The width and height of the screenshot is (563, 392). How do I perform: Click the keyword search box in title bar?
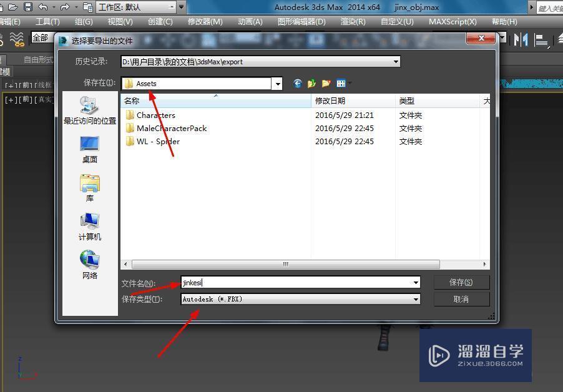550,8
